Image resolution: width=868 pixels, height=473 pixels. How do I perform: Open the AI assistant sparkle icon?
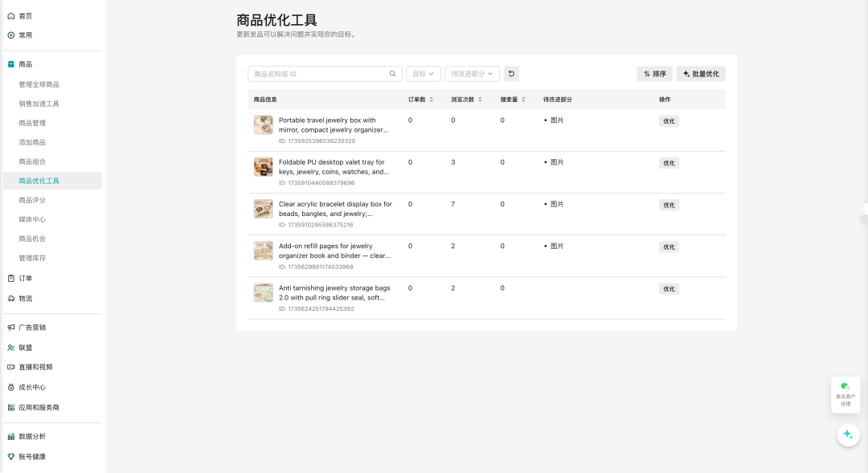(x=848, y=434)
